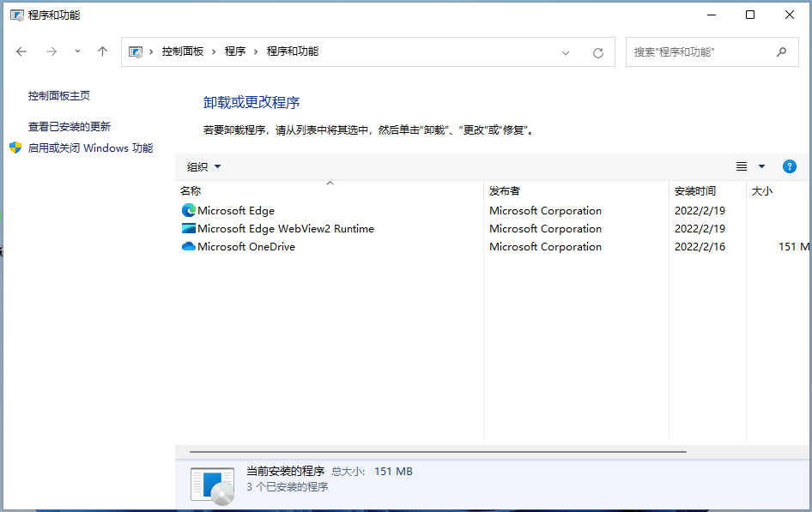Select 程序和功能 breadcrumb segment

pos(293,51)
